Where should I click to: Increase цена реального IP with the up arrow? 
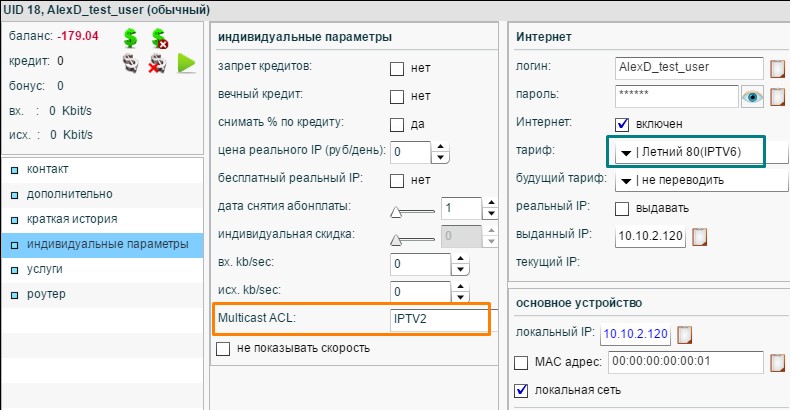click(x=441, y=147)
